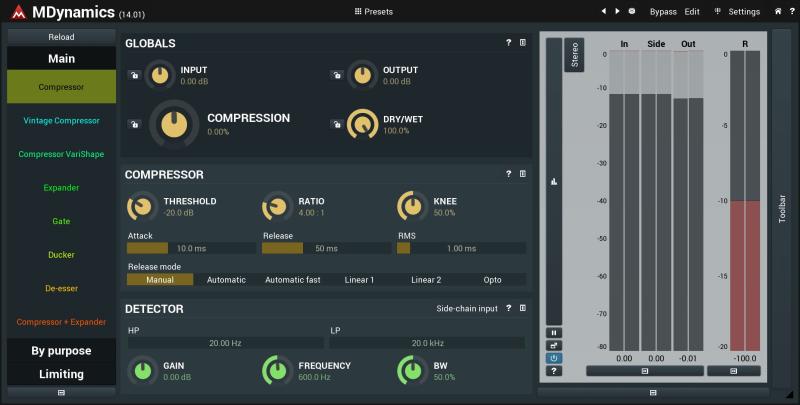This screenshot has width=800, height=405.
Task: Open the Presets menu
Action: (373, 11)
